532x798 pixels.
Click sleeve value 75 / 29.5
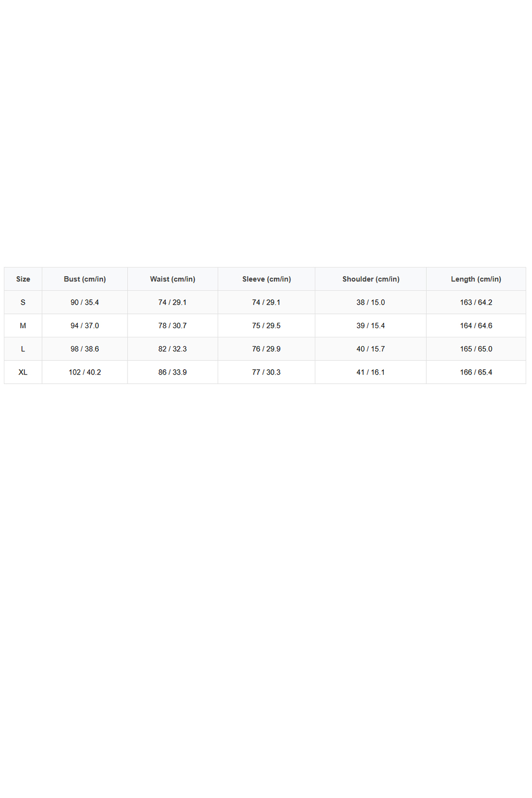click(x=266, y=326)
